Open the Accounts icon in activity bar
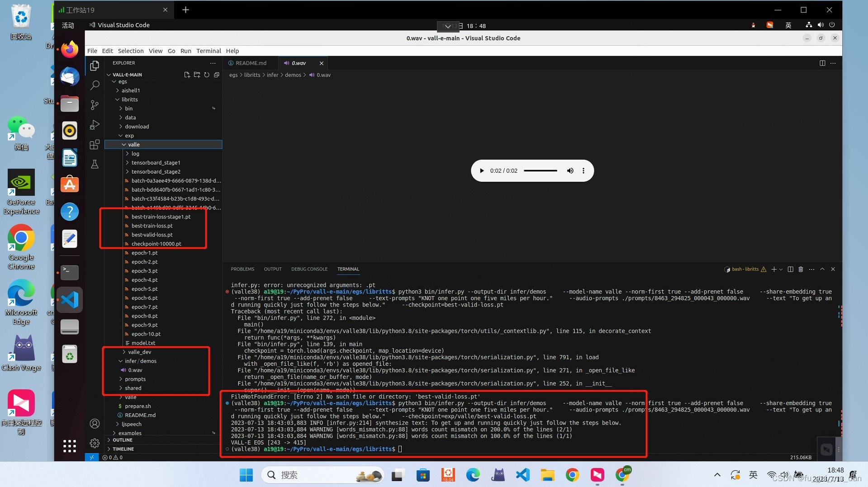This screenshot has height=487, width=868. (x=95, y=424)
